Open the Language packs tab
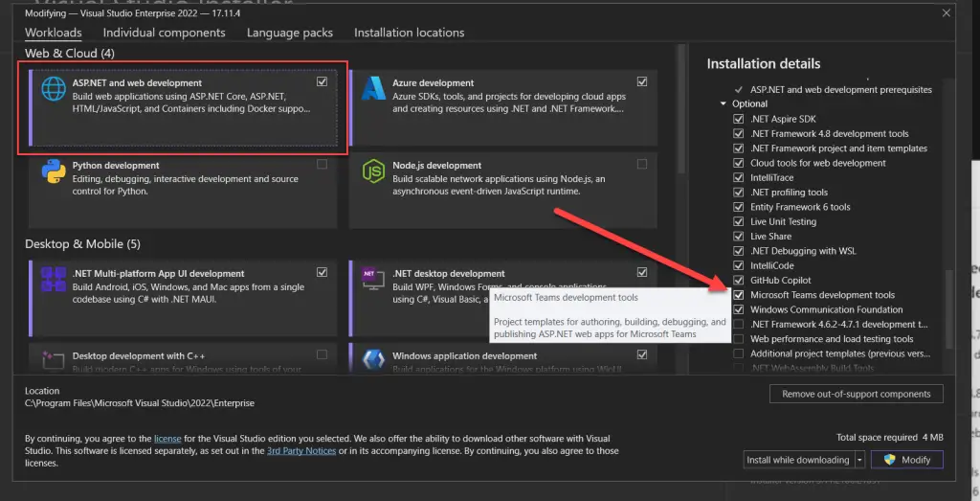980x501 pixels. point(290,33)
